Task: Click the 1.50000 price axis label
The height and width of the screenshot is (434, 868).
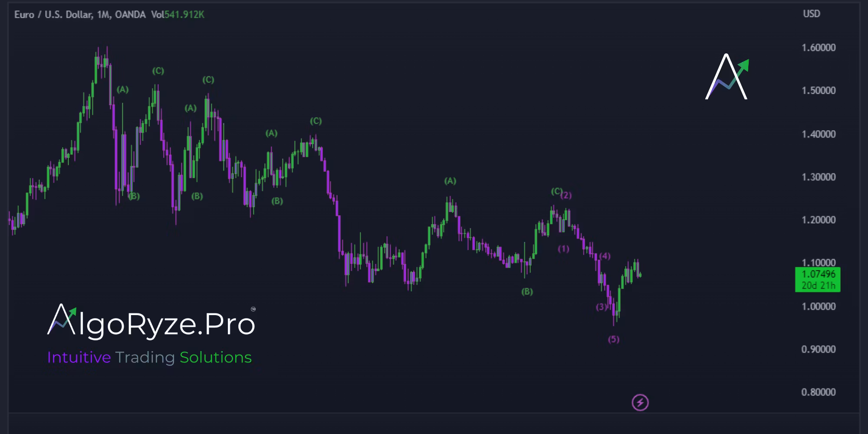Action: 818,91
